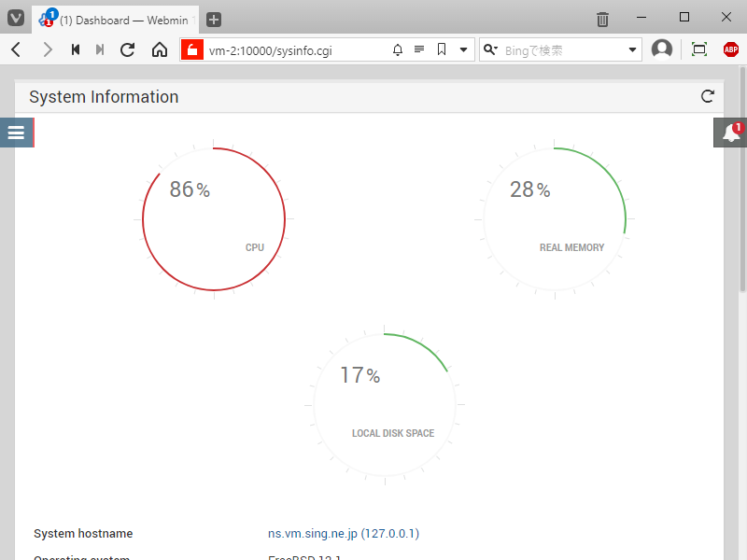747x560 pixels.
Task: Click the CPU 86% gauge
Action: pos(214,219)
